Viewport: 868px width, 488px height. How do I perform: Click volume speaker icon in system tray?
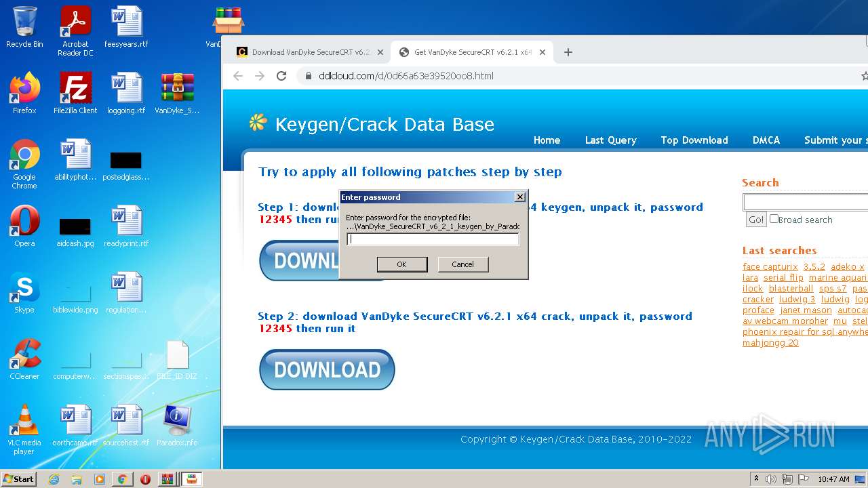(771, 479)
